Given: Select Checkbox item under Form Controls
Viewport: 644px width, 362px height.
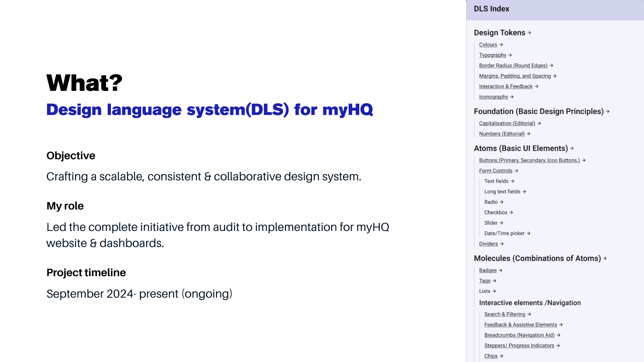Looking at the screenshot, I should [495, 213].
